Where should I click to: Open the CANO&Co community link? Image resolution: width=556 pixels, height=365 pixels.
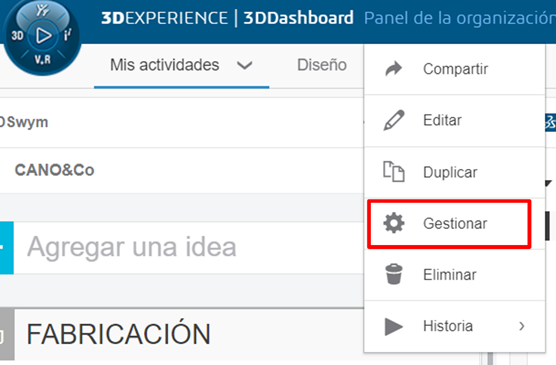[54, 170]
